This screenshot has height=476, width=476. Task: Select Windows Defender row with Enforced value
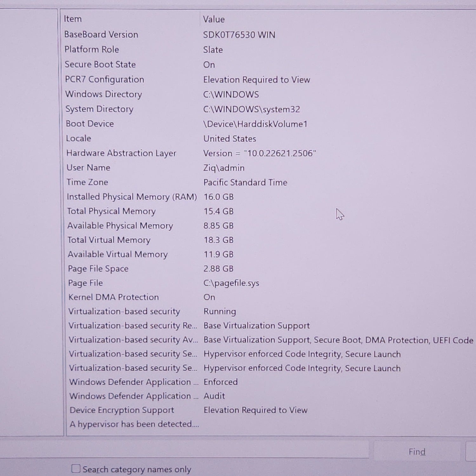point(134,382)
